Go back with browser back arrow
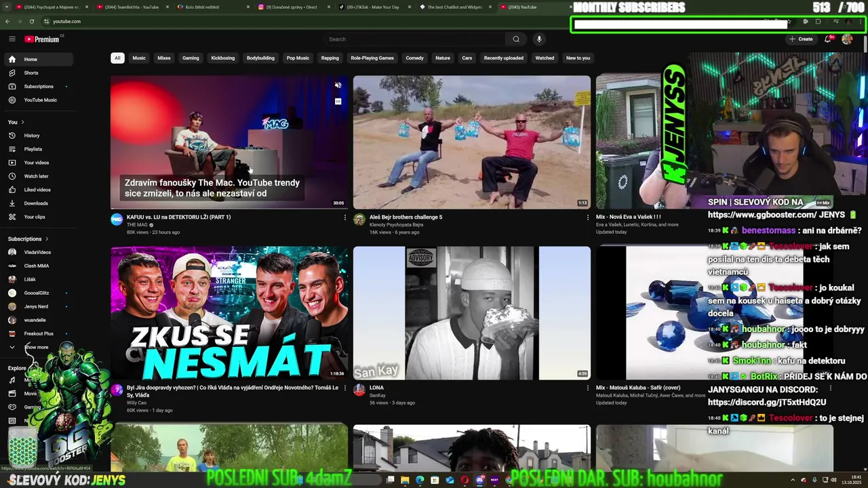Viewport: 868px width, 488px height. tap(7, 21)
